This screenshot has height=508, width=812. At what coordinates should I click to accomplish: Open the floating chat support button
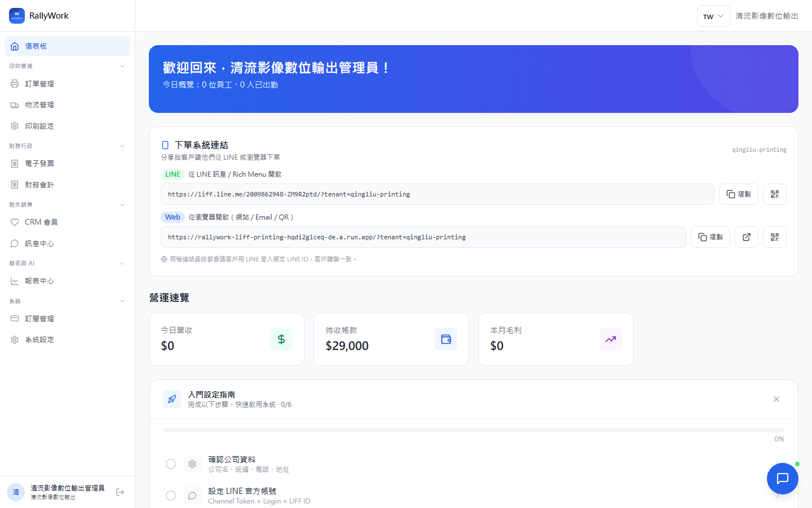(783, 479)
